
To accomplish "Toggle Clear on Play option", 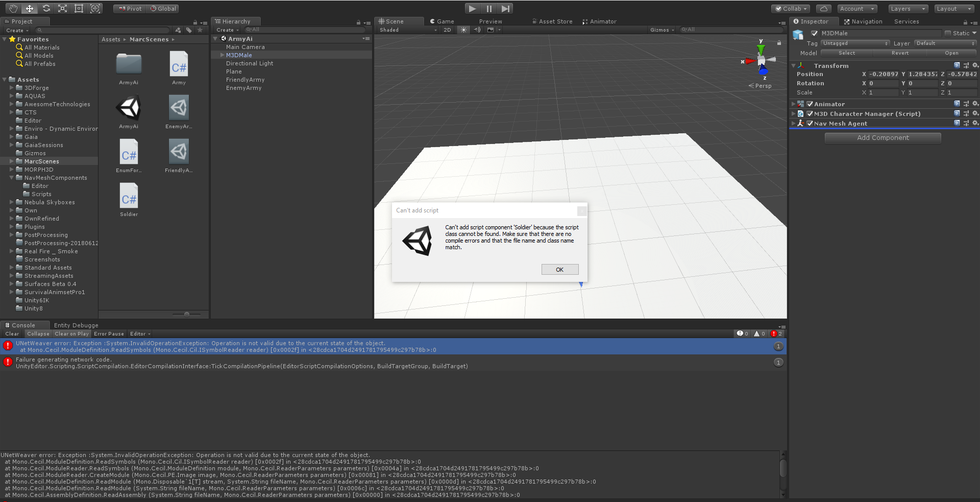I will 72,333.
